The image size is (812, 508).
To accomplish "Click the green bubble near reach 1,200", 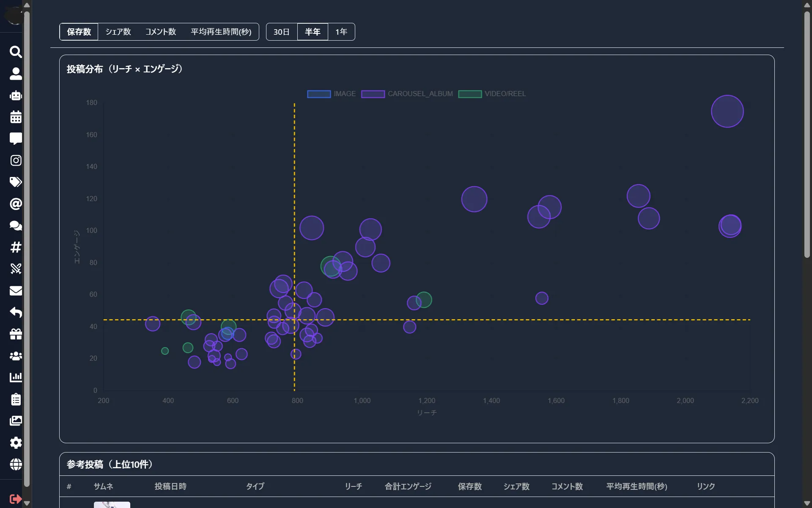I will click(x=424, y=300).
